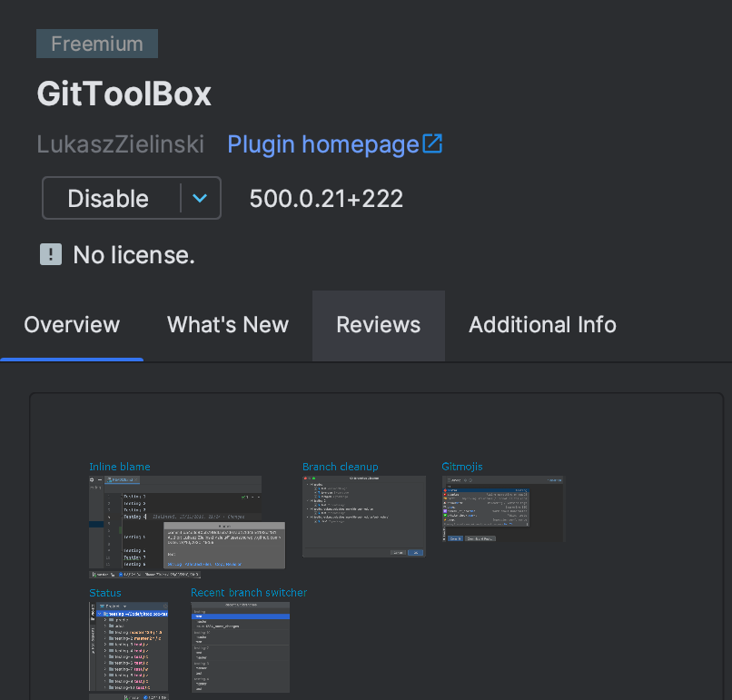Click the LukaszZielinski vendor name
Screen dimensions: 732x700
(121, 144)
